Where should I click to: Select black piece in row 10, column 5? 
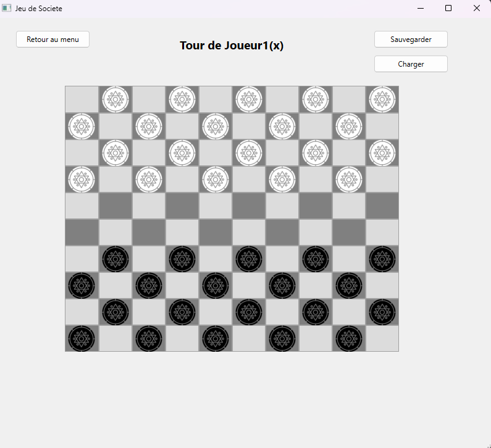pyautogui.click(x=216, y=339)
